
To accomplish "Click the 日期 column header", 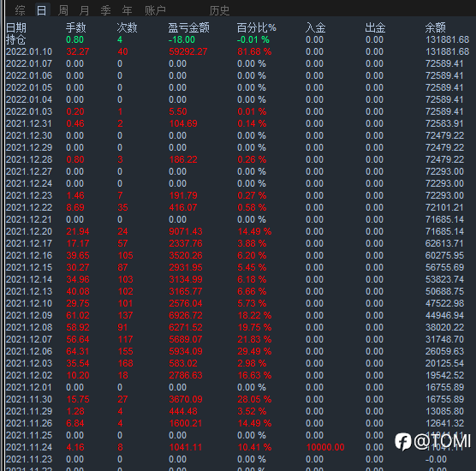I will tap(16, 28).
